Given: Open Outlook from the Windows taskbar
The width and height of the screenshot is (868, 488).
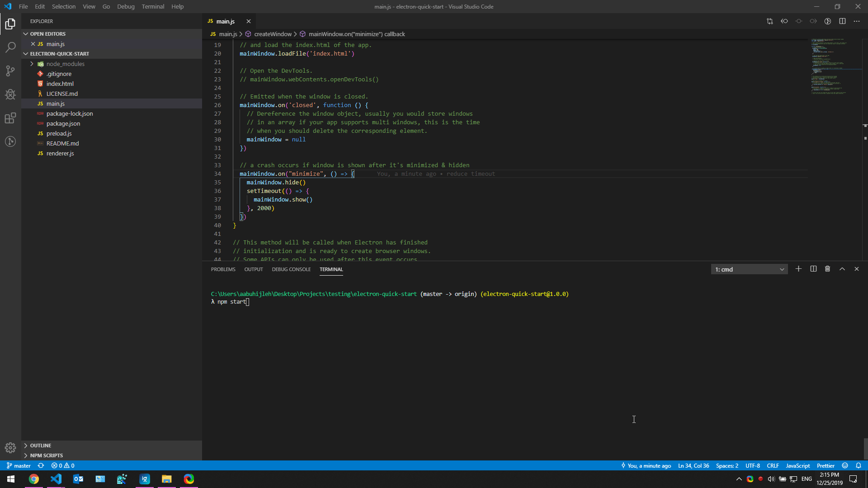Looking at the screenshot, I should click(x=78, y=479).
